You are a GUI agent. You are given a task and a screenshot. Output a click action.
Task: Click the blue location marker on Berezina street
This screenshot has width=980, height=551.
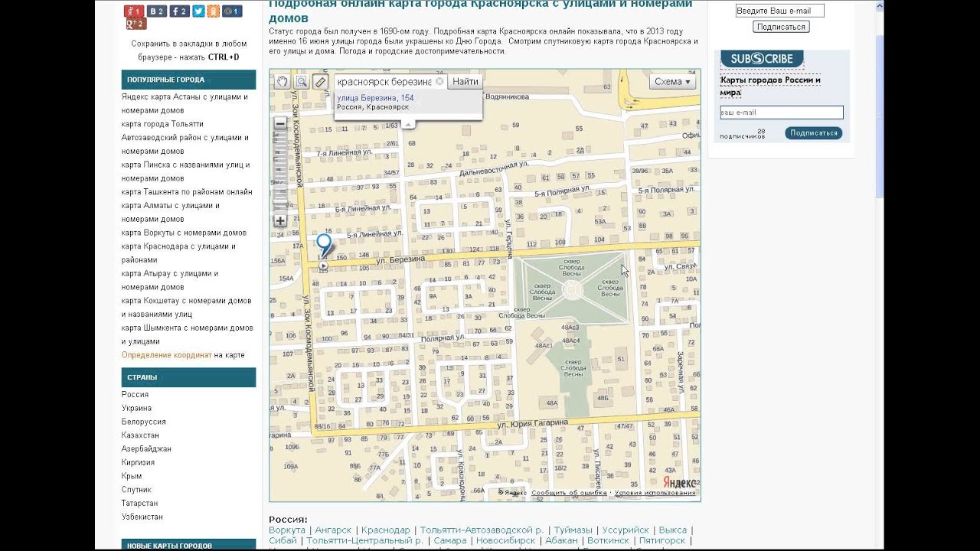point(324,246)
